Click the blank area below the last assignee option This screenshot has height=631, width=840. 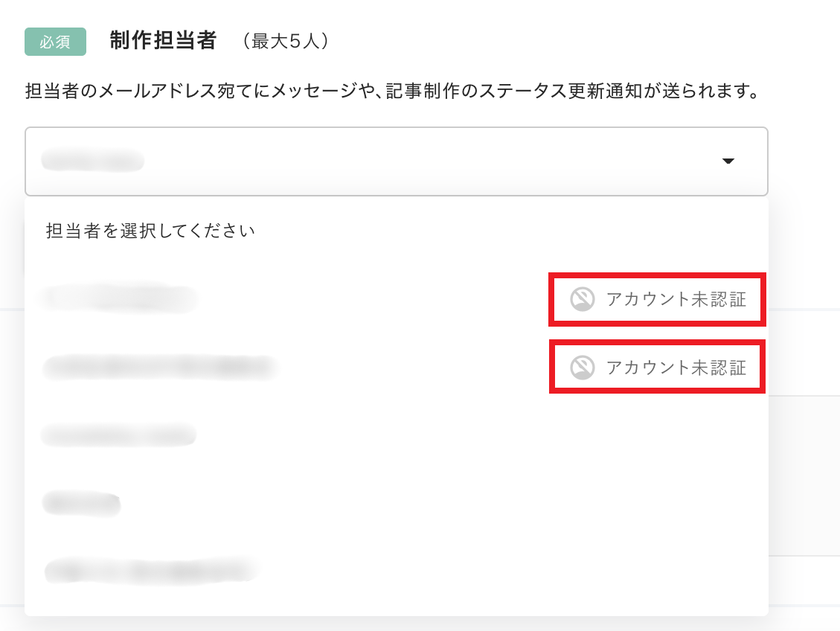pos(396,603)
